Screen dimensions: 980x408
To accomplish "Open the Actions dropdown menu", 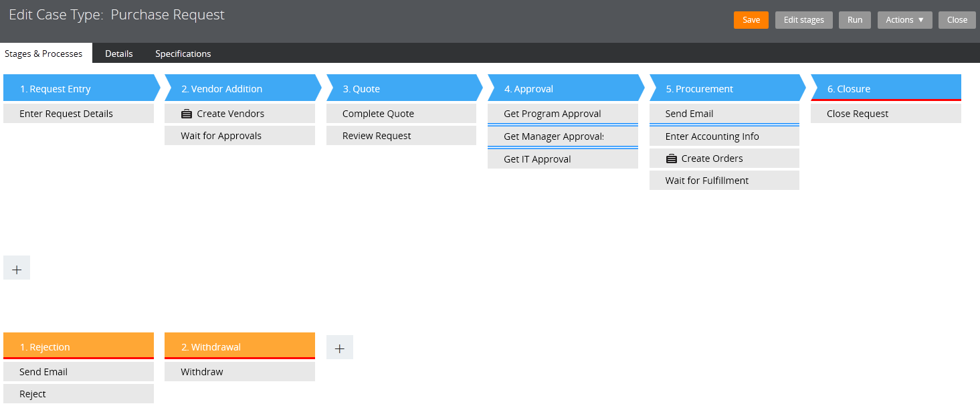I will point(904,20).
